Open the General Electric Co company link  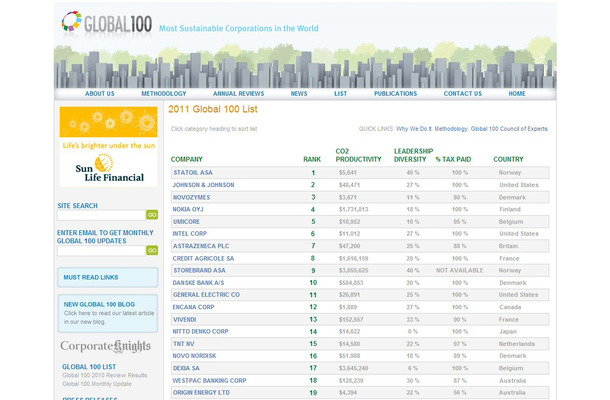tap(206, 295)
